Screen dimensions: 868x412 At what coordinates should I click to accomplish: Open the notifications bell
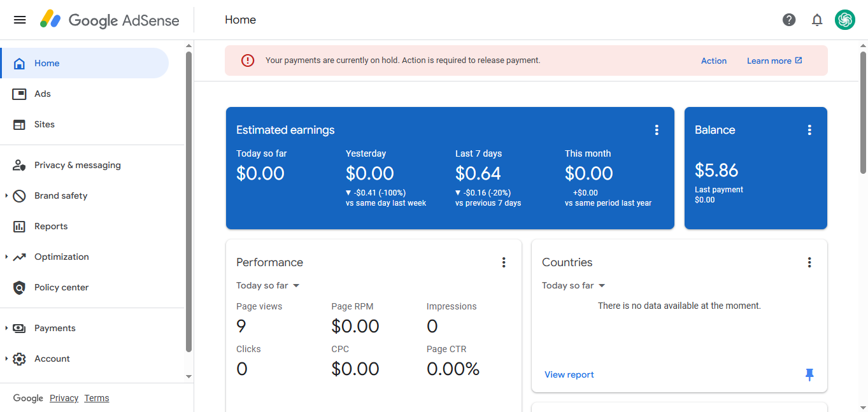click(817, 20)
